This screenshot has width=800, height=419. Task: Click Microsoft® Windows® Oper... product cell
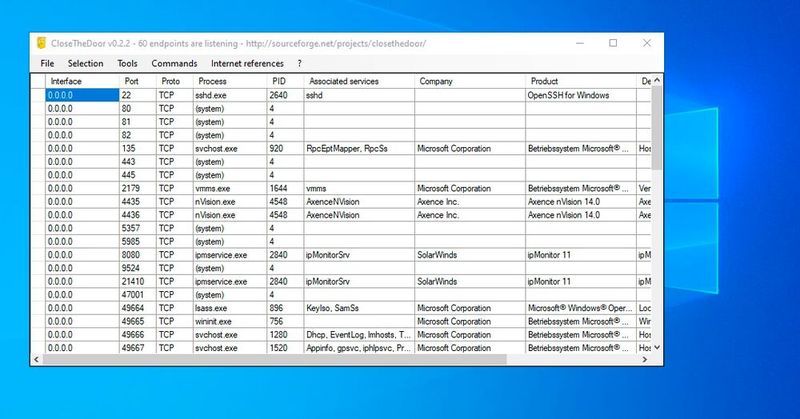[x=581, y=308]
